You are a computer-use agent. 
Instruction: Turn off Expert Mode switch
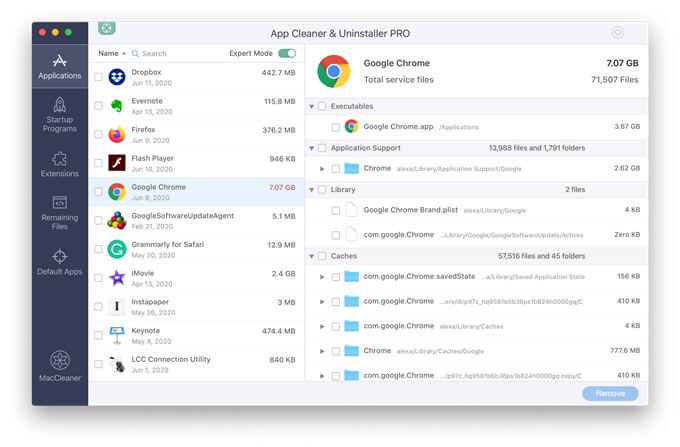(x=287, y=53)
